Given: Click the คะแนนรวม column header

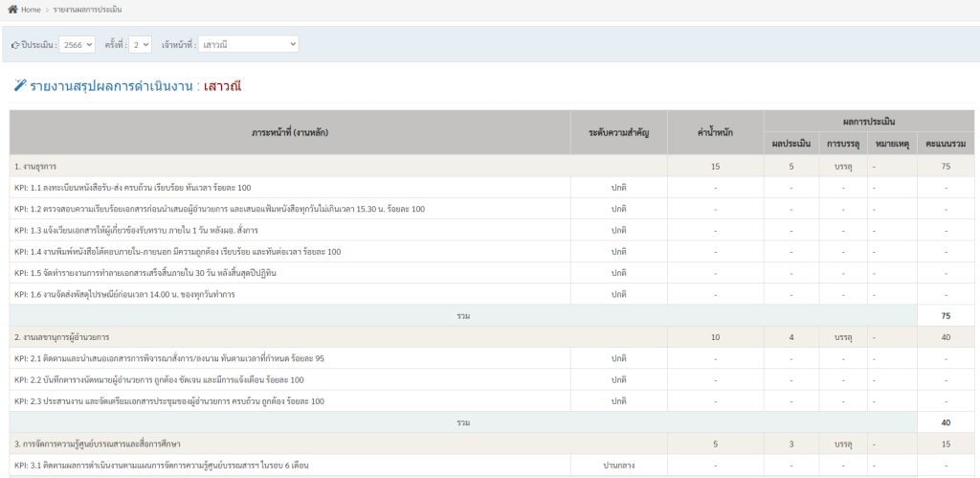Looking at the screenshot, I should (x=945, y=144).
